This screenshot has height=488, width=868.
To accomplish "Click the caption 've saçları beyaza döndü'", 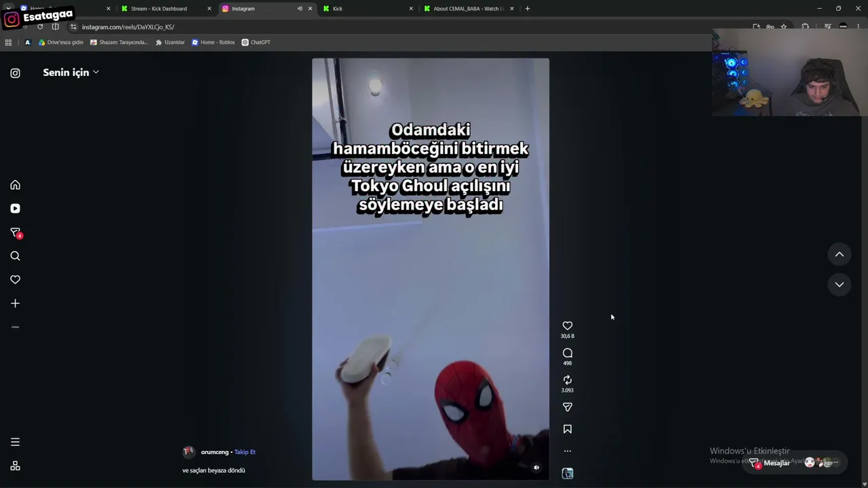I will point(214,470).
